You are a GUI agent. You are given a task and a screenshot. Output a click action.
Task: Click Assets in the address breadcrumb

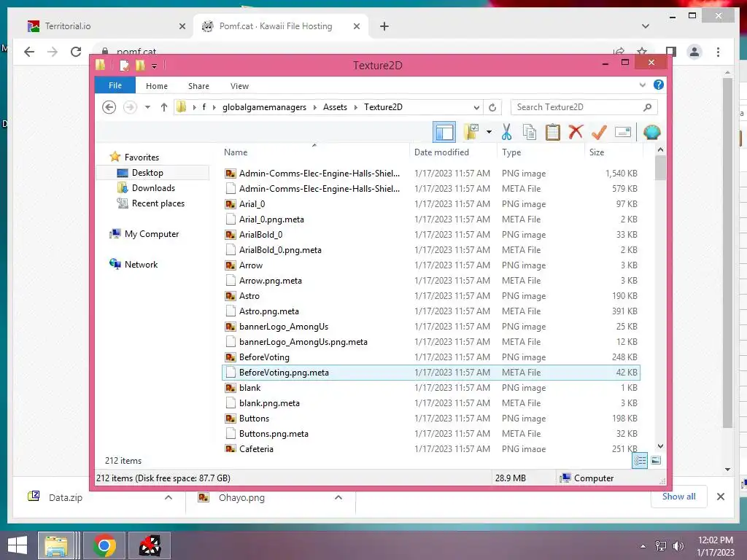(335, 107)
